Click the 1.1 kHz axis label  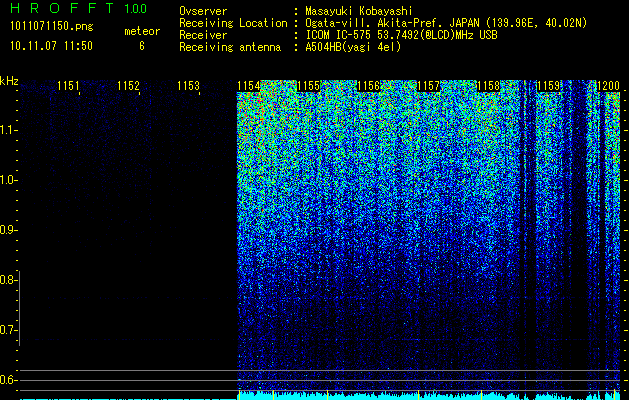click(x=7, y=130)
